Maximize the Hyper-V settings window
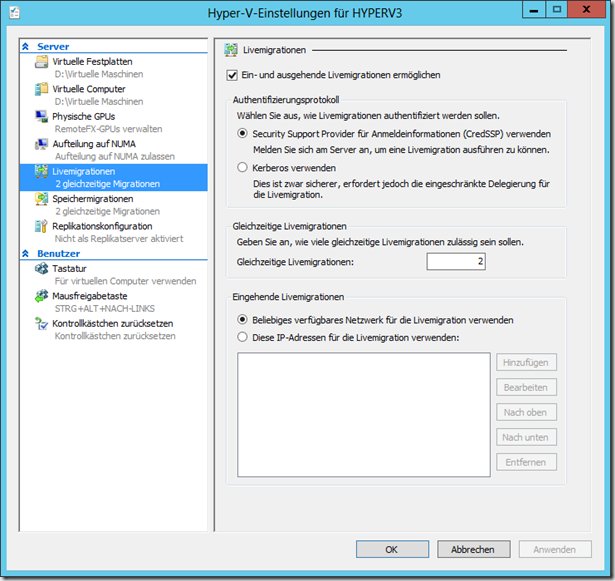The image size is (615, 581). pos(557,9)
